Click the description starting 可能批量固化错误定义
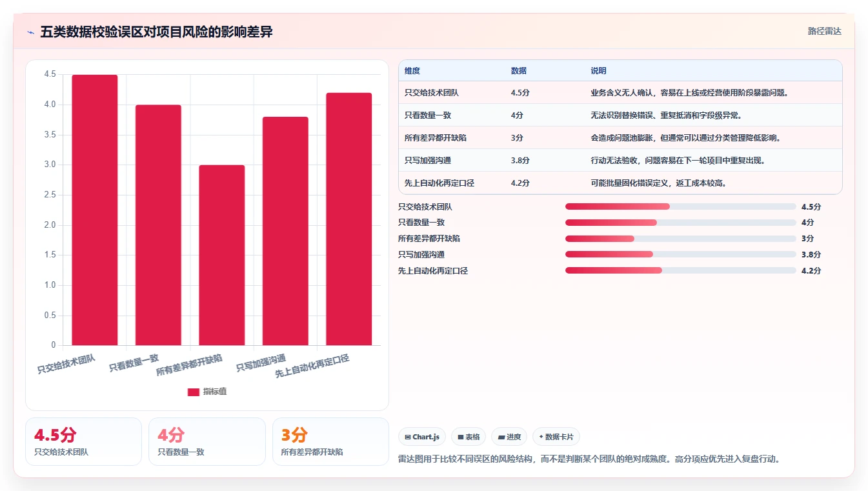 coord(658,183)
